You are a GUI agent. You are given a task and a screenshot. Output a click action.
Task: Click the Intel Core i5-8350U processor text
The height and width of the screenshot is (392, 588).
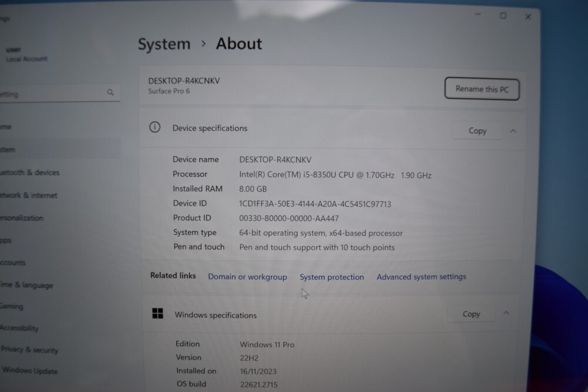click(335, 175)
